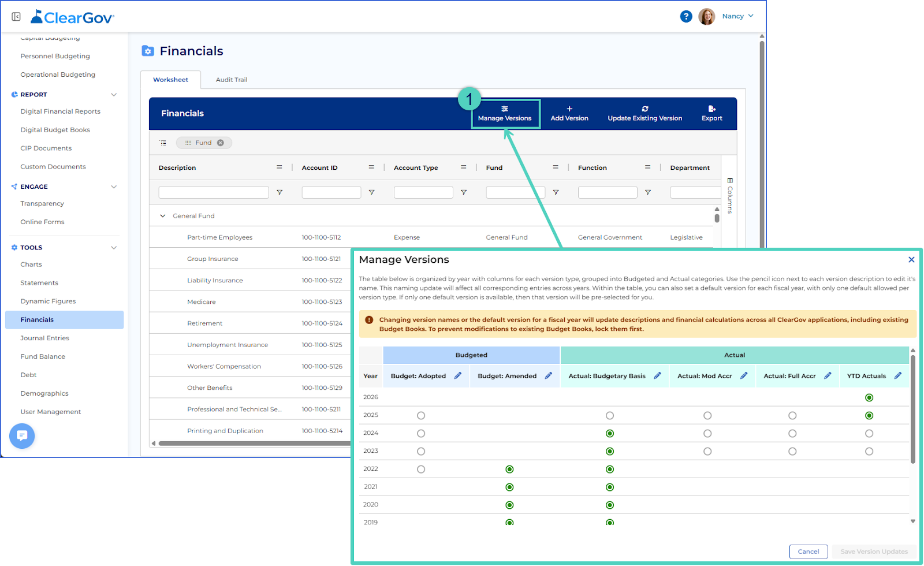Open Journal Entries in sidebar
Image resolution: width=924 pixels, height=566 pixels.
pos(45,338)
